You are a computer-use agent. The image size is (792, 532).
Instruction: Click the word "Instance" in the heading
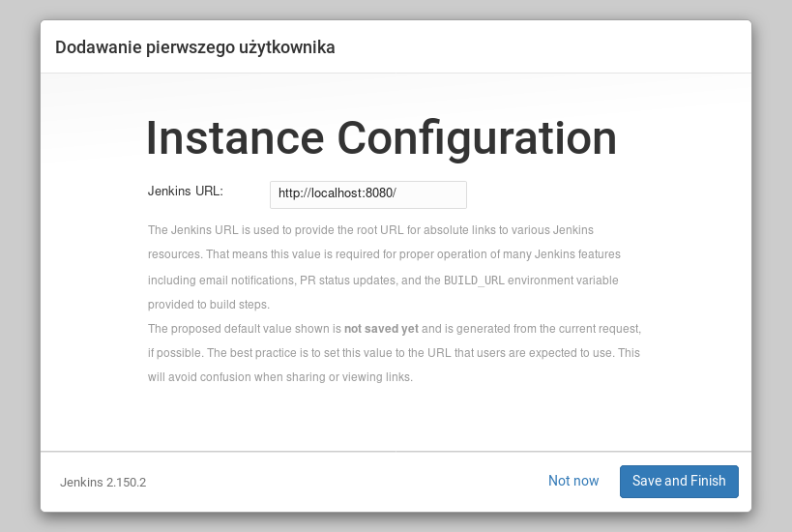coord(232,138)
